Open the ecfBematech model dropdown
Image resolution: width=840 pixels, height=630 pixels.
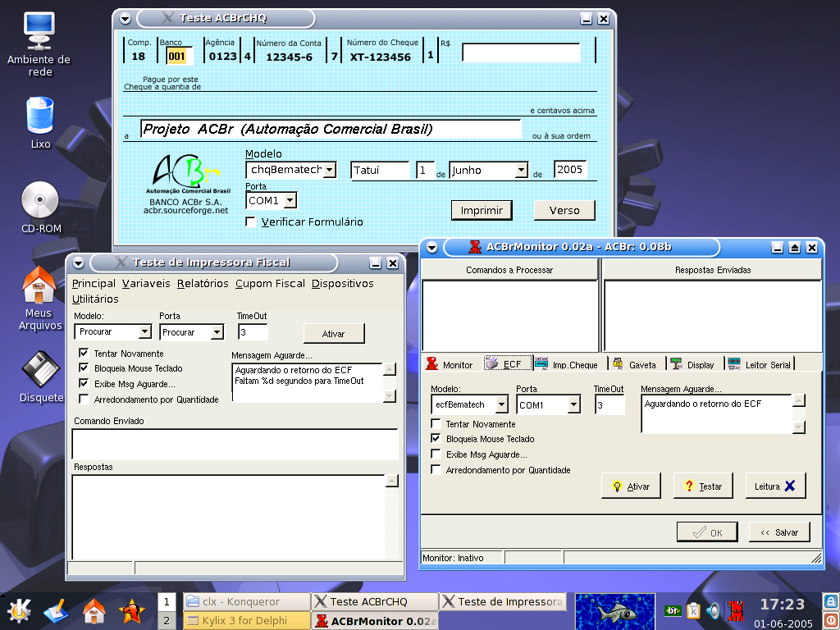[x=500, y=405]
